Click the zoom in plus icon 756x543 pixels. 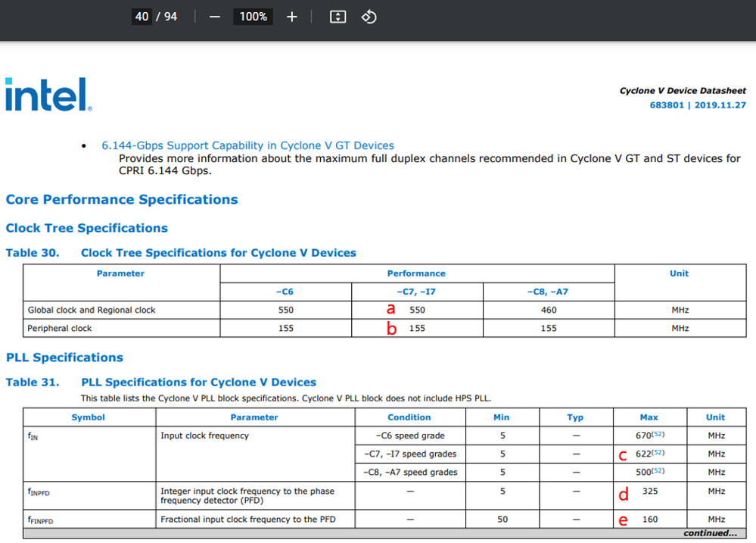[292, 17]
